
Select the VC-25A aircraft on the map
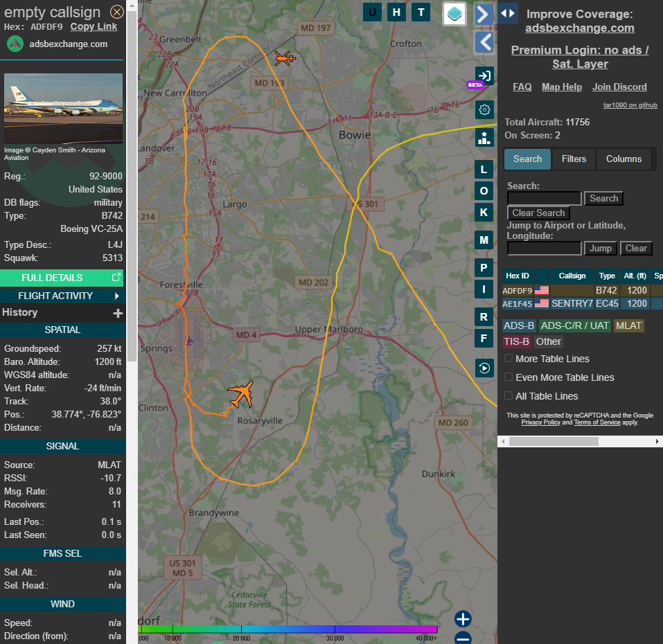click(241, 394)
